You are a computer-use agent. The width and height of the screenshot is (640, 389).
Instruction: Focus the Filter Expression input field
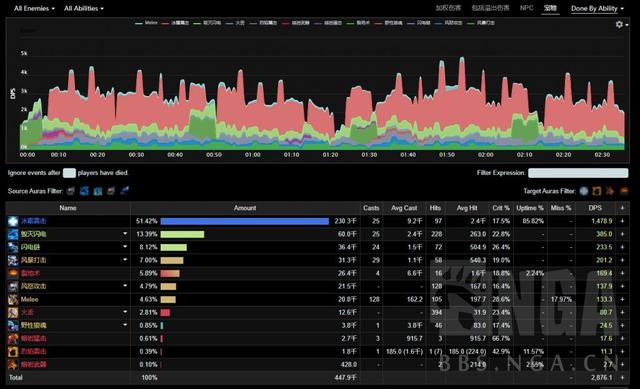pyautogui.click(x=578, y=173)
